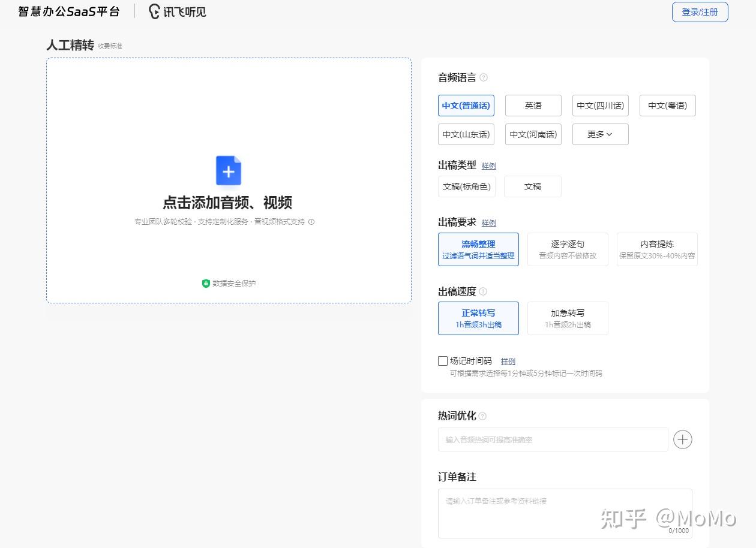Viewport: 756px width, 548px height.
Task: Click the help icon beside 热词优化
Action: coord(482,416)
